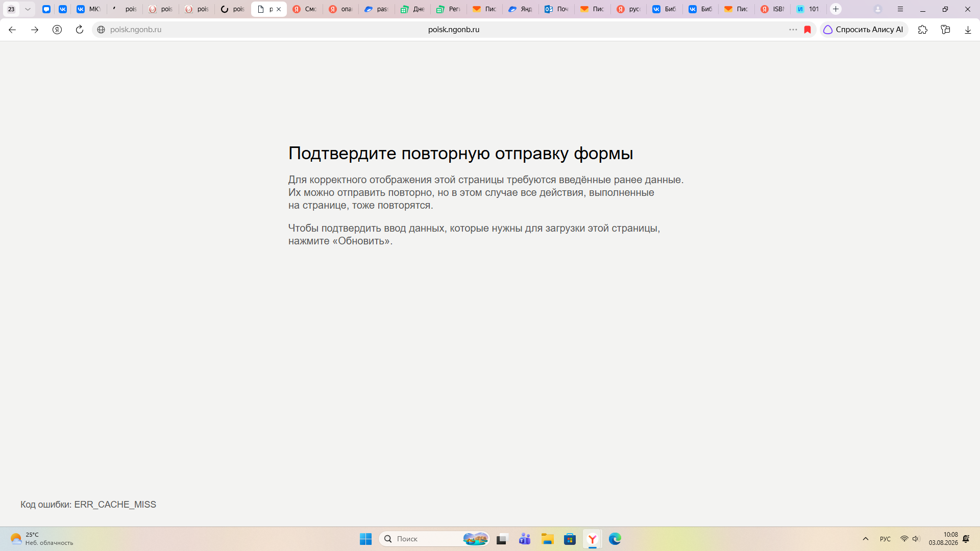Reload the page to resubmit the form
This screenshot has width=980, height=551.
pyautogui.click(x=80, y=30)
